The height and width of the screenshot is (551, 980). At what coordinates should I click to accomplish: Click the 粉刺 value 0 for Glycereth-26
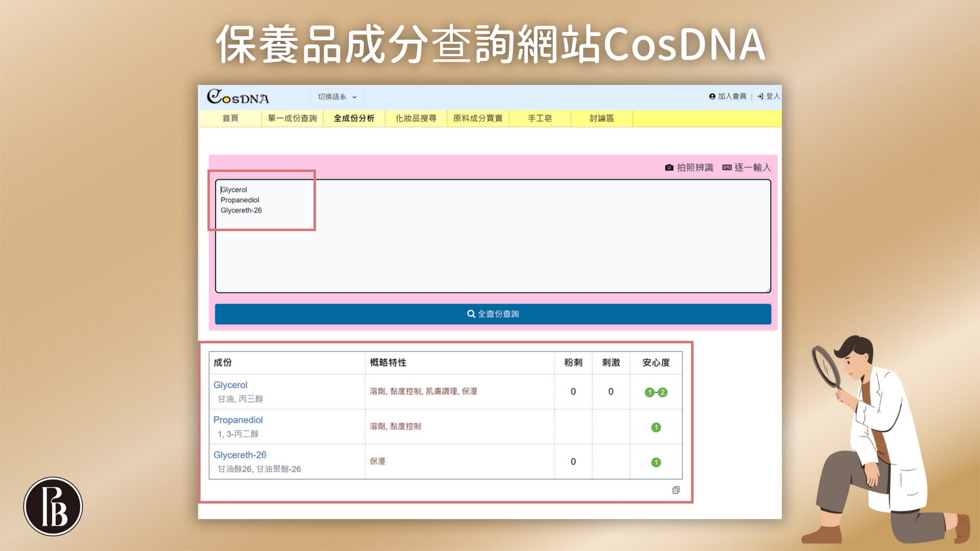pyautogui.click(x=573, y=462)
